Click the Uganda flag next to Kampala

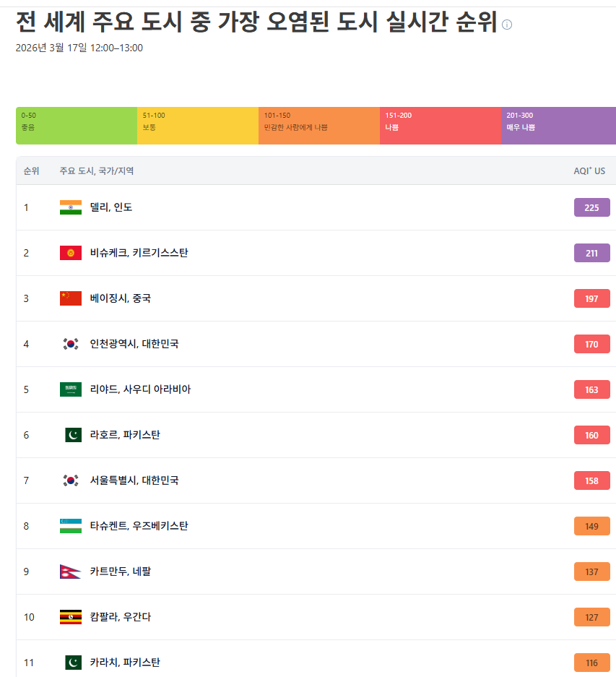click(x=71, y=617)
